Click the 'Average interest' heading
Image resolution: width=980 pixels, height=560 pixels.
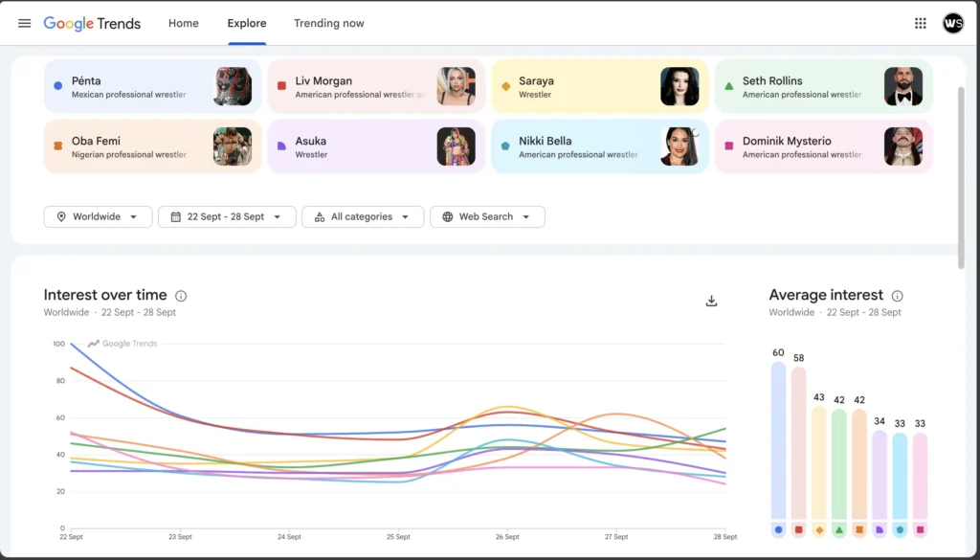pos(826,295)
